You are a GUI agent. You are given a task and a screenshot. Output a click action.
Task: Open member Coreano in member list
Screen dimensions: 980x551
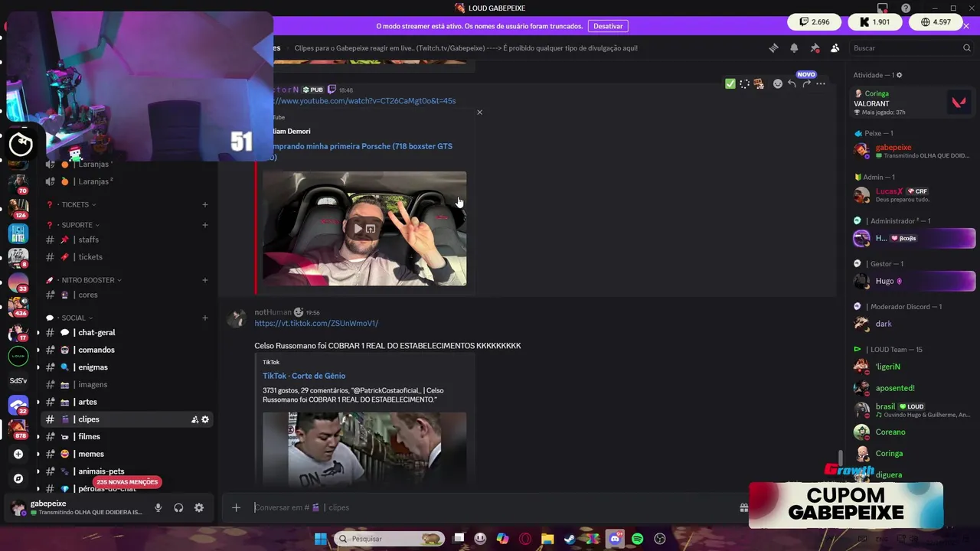913,432
